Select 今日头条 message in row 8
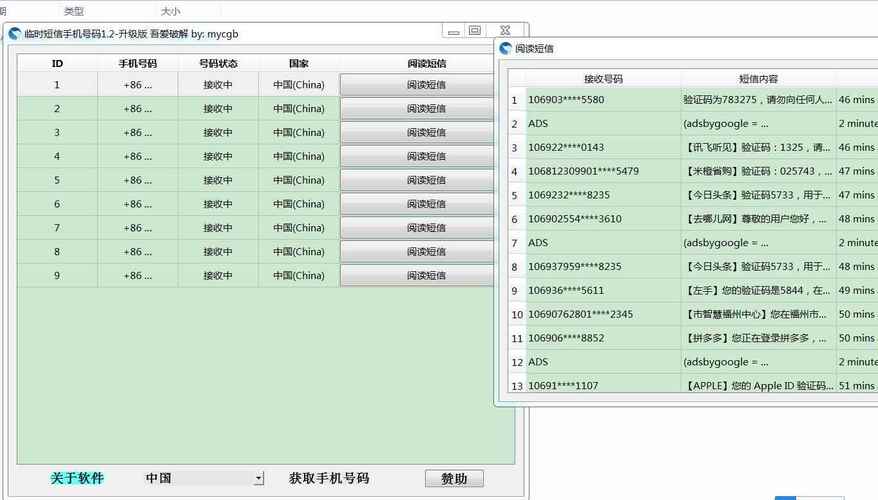878x500 pixels. (758, 267)
